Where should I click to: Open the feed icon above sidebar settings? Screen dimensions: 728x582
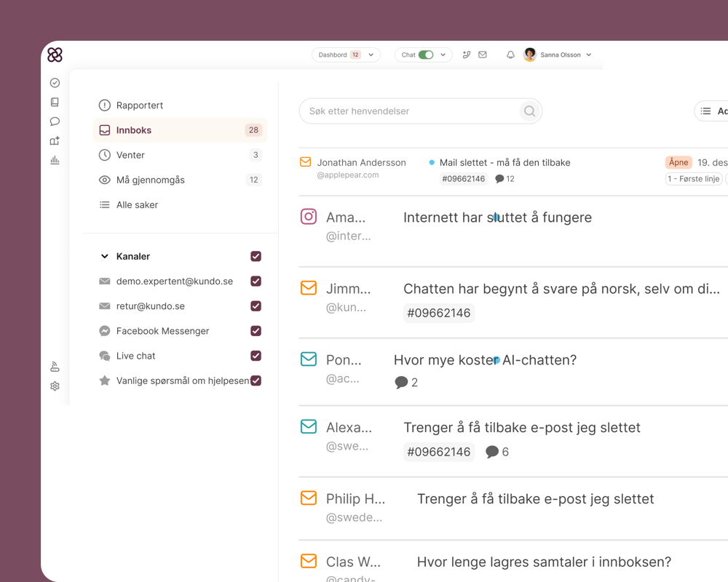tap(55, 367)
